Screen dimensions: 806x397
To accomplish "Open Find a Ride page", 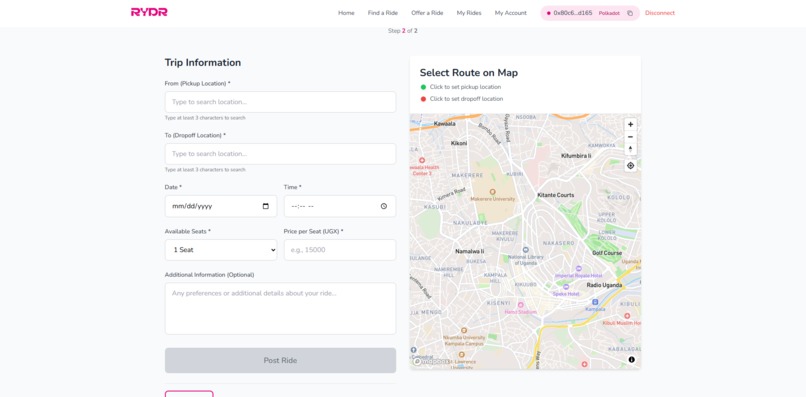I will coord(383,13).
